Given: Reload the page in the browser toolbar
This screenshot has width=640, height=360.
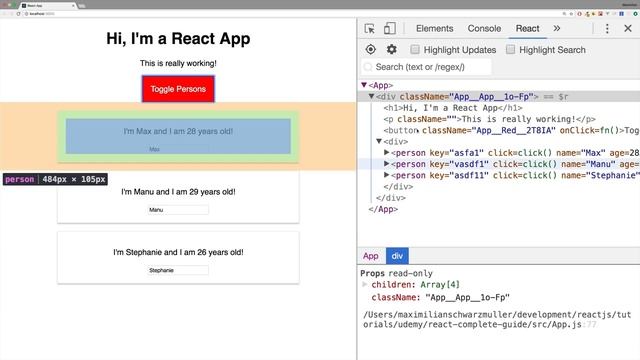Looking at the screenshot, I should (x=18, y=13).
